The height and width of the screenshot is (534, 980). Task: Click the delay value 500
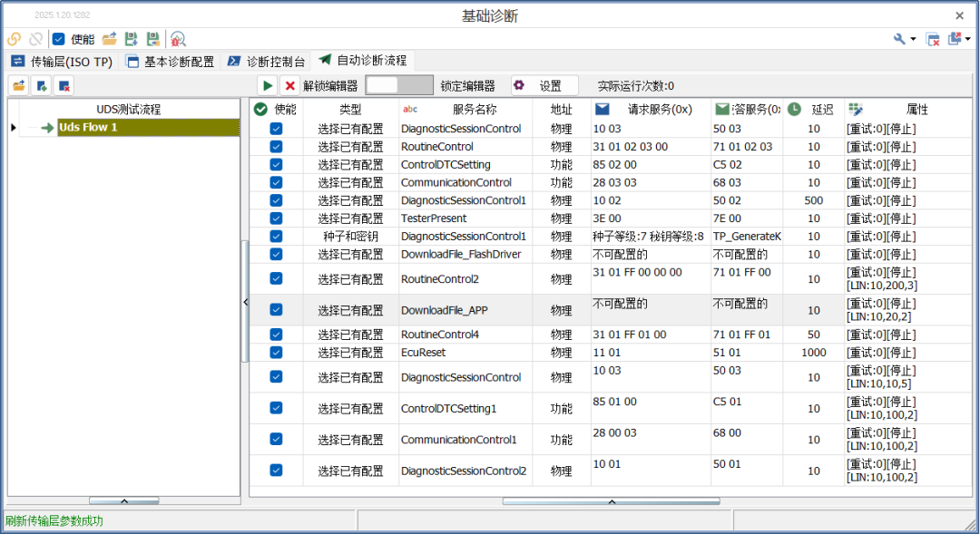click(813, 200)
